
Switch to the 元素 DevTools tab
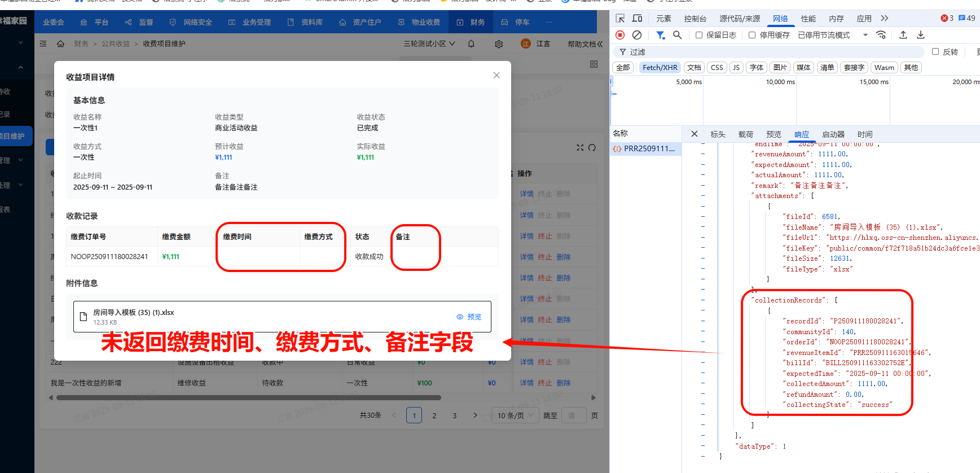point(663,19)
